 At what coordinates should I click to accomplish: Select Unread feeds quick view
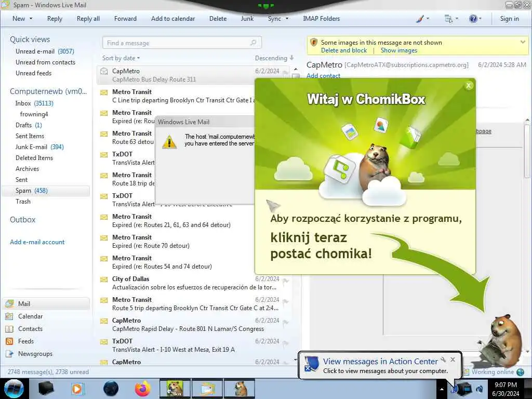pos(34,73)
